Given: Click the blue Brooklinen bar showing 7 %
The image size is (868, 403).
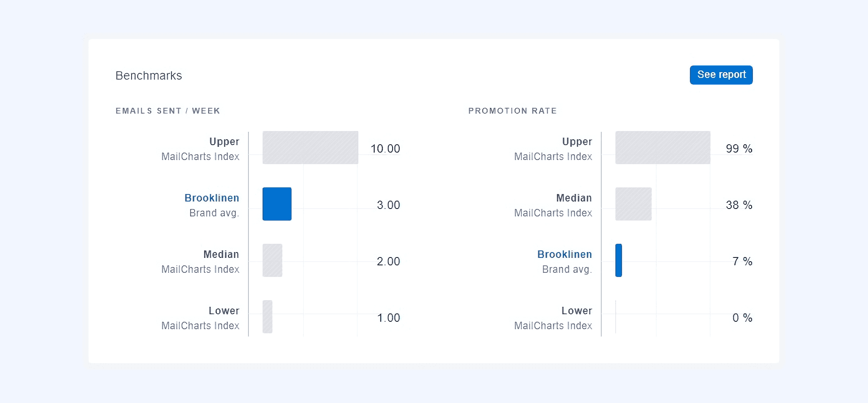Looking at the screenshot, I should point(619,260).
